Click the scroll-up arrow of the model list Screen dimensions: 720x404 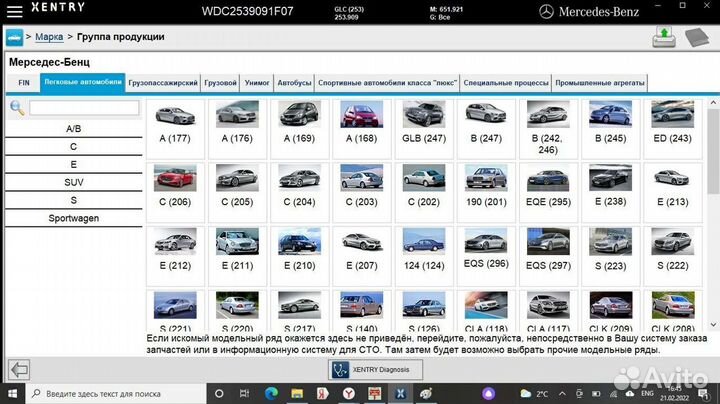[x=713, y=103]
